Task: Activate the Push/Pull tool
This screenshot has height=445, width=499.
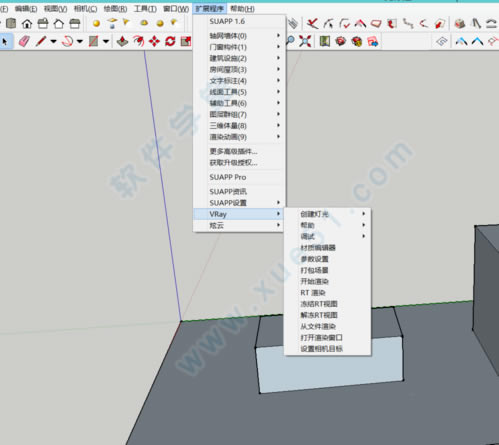Action: click(x=123, y=41)
